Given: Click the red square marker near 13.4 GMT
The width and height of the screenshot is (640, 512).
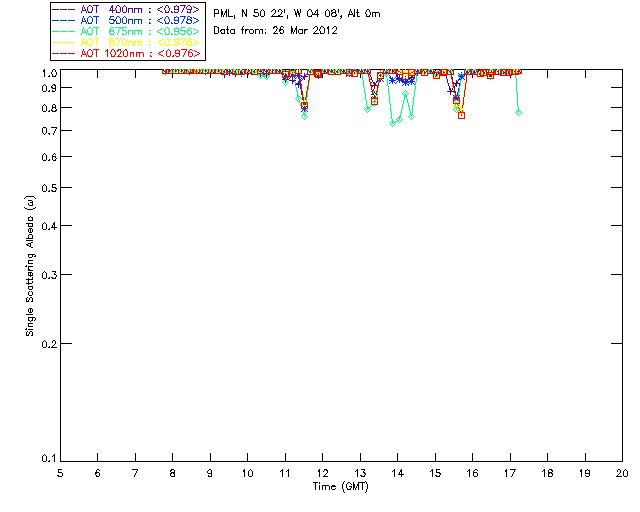Looking at the screenshot, I should 374,102.
